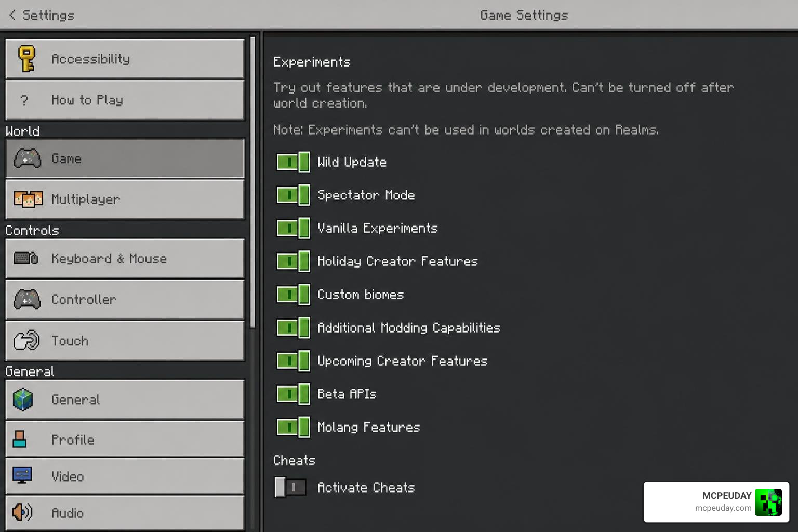Image resolution: width=798 pixels, height=532 pixels.
Task: Turn off Molang Features toggle
Action: pos(293,427)
